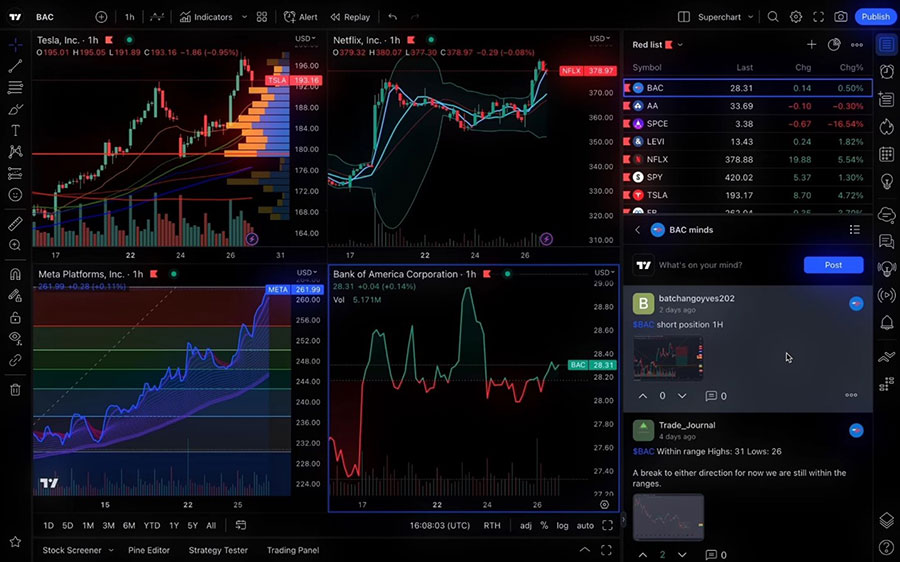Open the chart type selector icon

pos(157,17)
